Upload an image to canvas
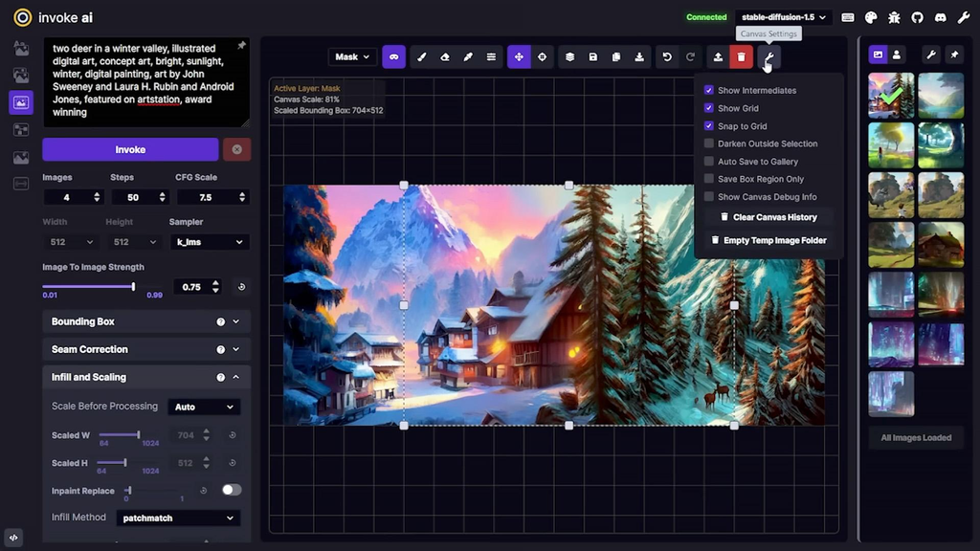 [x=718, y=56]
